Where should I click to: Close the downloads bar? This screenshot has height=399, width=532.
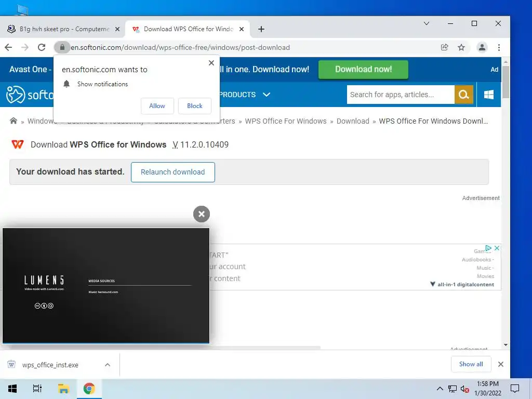click(x=500, y=364)
